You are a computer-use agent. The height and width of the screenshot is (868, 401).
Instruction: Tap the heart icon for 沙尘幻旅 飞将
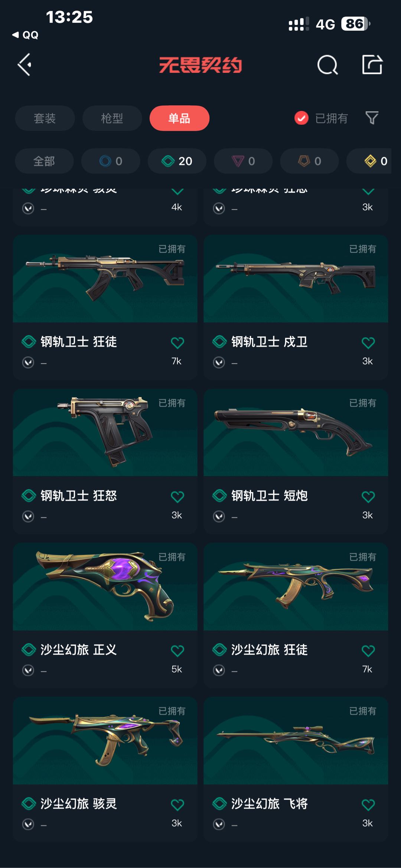click(x=368, y=804)
